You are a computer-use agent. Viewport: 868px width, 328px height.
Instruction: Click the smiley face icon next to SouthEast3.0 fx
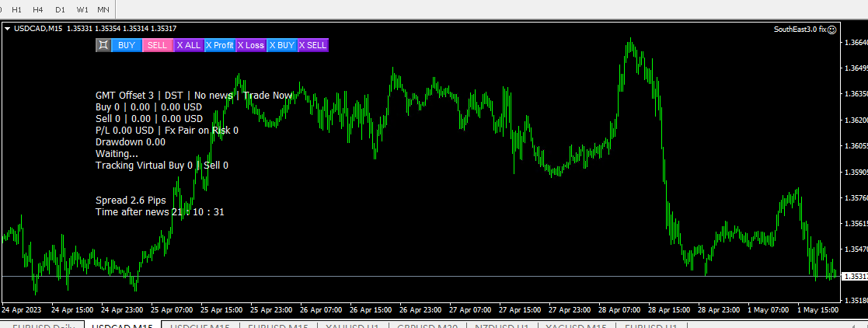coord(832,30)
